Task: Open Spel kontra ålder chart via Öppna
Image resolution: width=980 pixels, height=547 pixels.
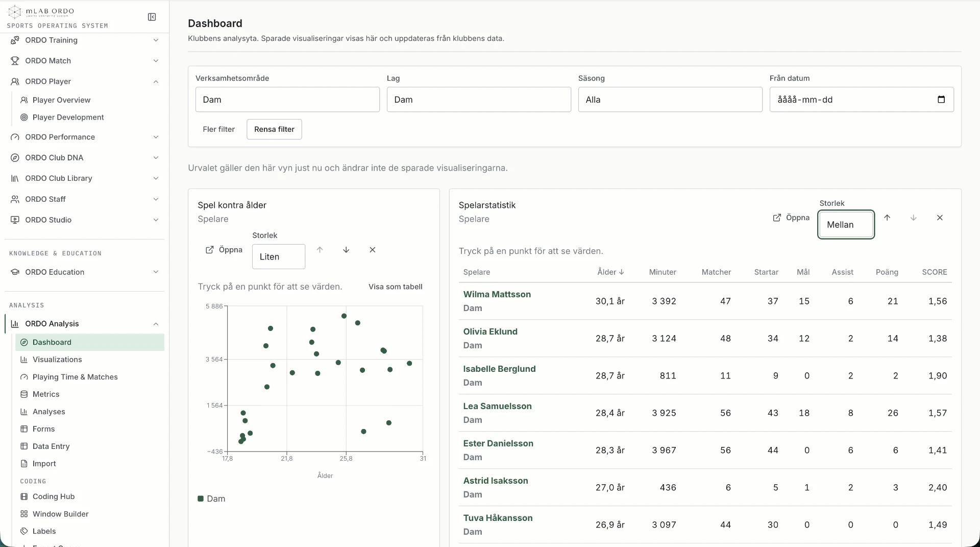Action: pos(224,250)
